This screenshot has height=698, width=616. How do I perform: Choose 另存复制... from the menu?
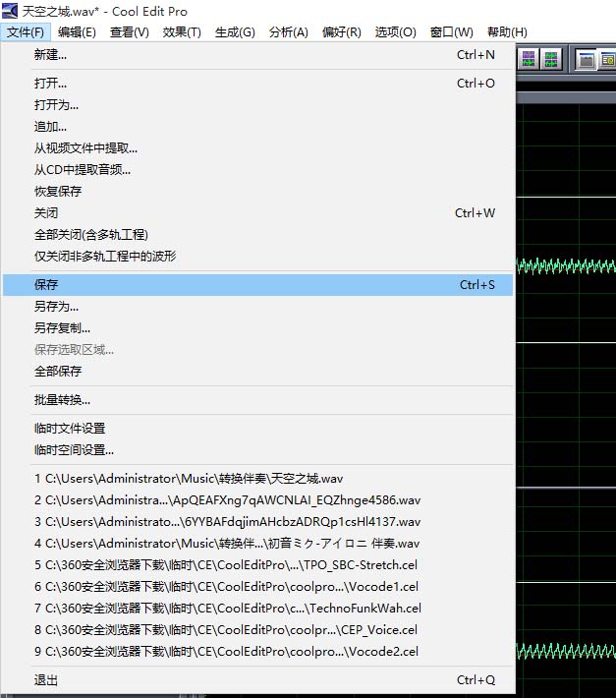point(257,328)
